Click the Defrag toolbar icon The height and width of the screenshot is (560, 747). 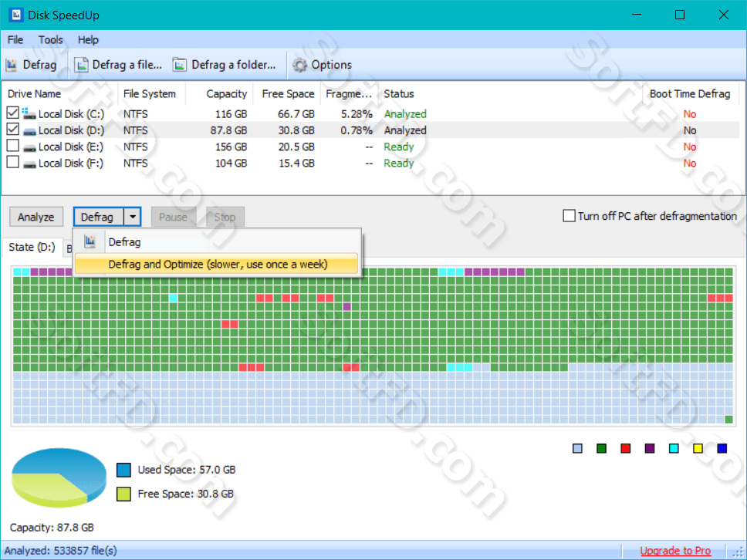(12, 65)
